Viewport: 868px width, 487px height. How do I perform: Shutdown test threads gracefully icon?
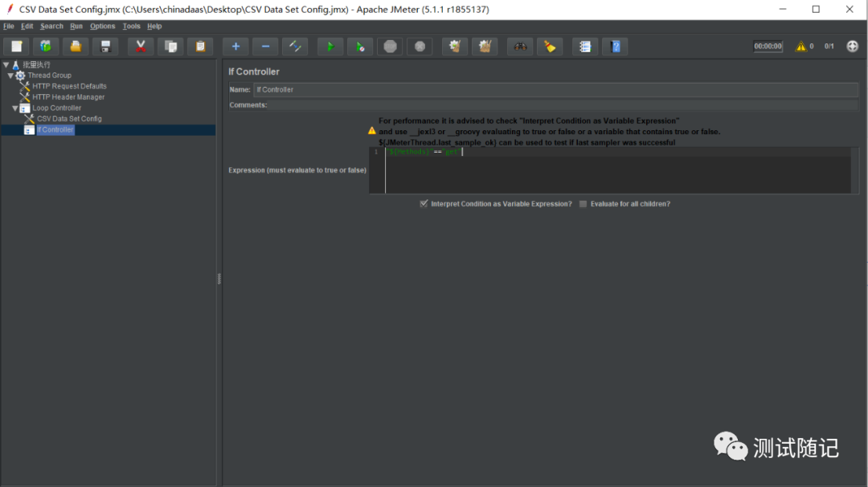point(420,47)
